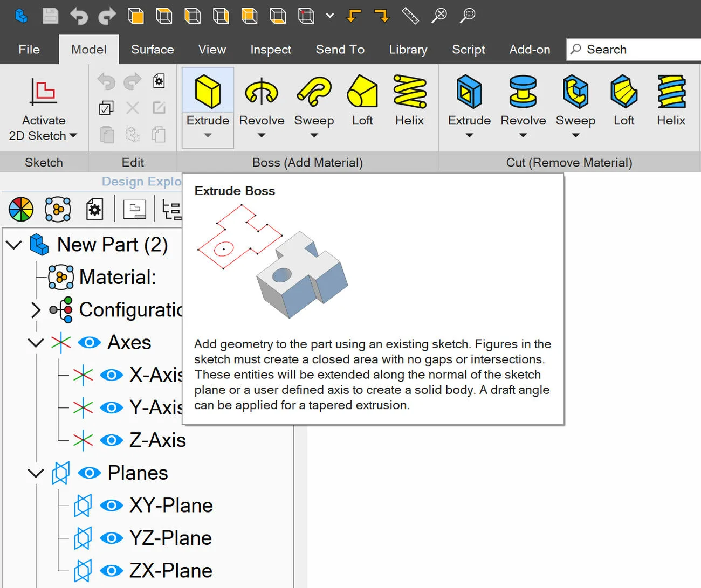
Task: Expand the Configurations tree node
Action: tap(36, 310)
